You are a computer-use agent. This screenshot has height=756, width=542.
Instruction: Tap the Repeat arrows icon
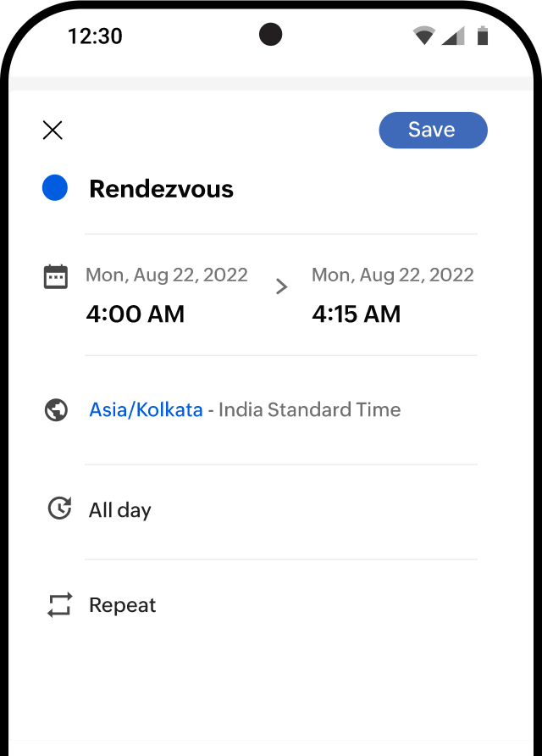59,605
